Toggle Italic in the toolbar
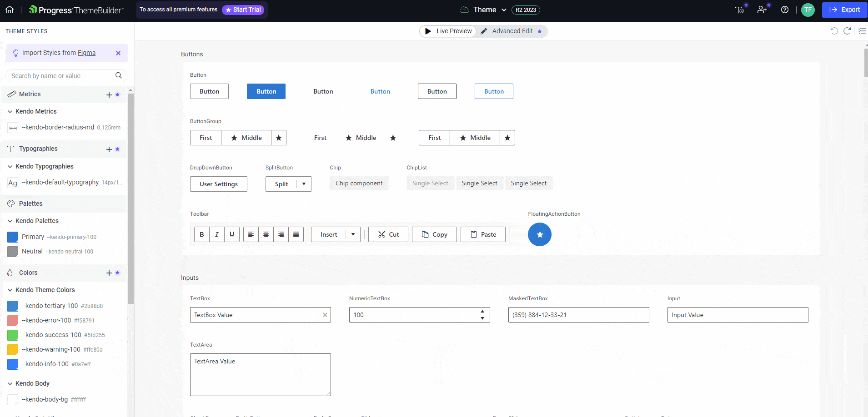The height and width of the screenshot is (417, 868). tap(217, 234)
